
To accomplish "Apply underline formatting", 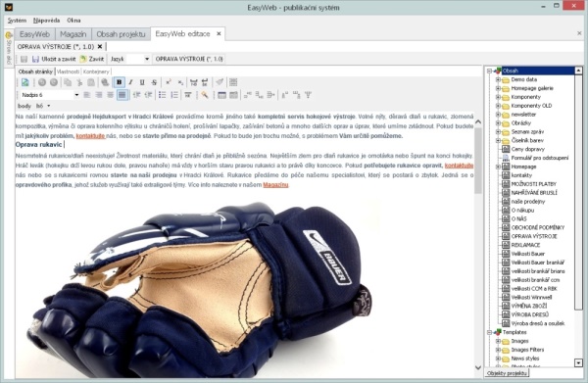I will pyautogui.click(x=142, y=82).
